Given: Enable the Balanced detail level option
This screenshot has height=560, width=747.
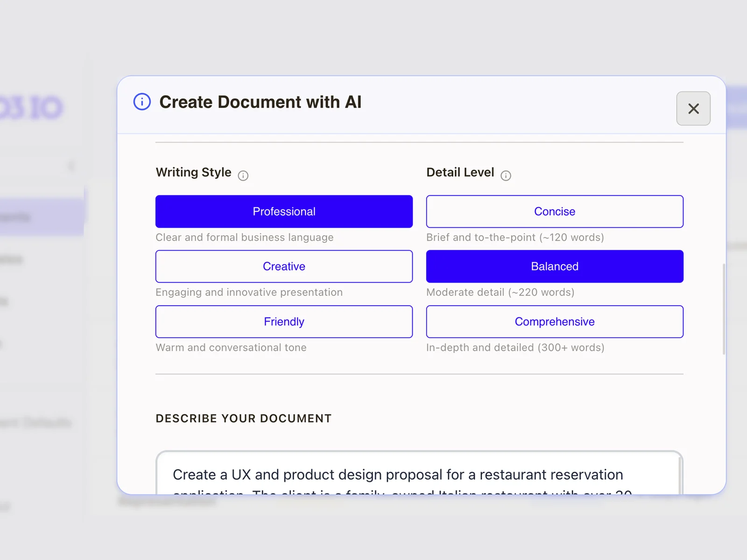Looking at the screenshot, I should (554, 266).
